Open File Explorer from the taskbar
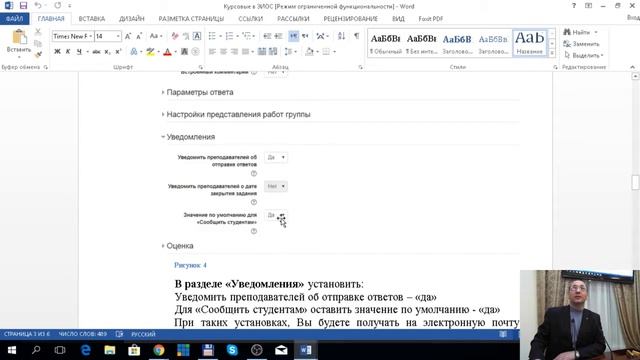The width and height of the screenshot is (640, 360). click(110, 350)
